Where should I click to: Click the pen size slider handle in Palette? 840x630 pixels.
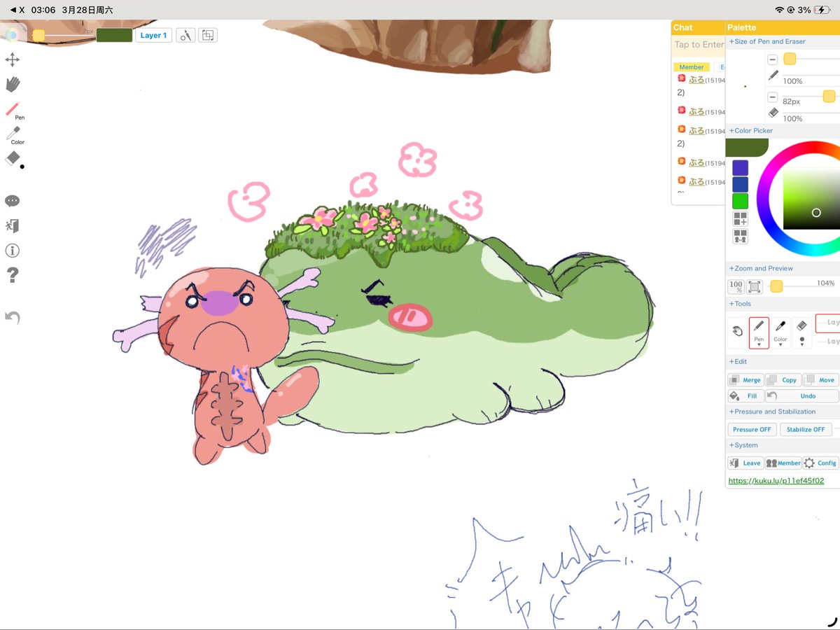[x=790, y=59]
